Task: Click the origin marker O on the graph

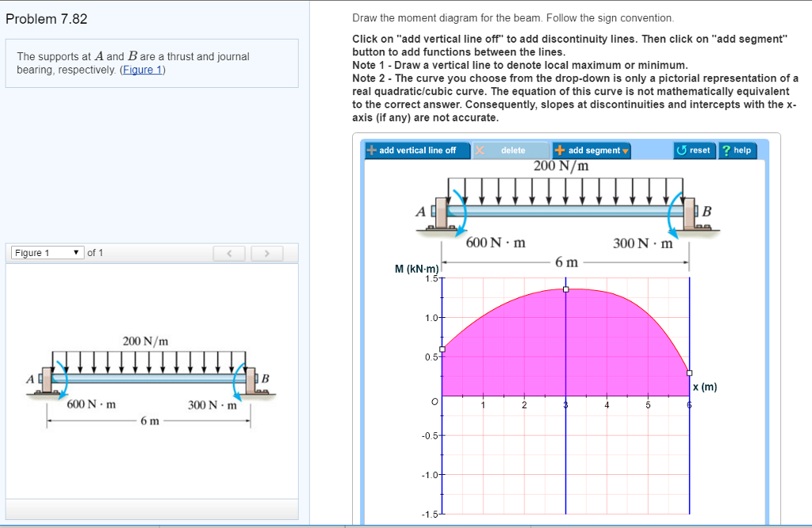Action: (x=434, y=403)
